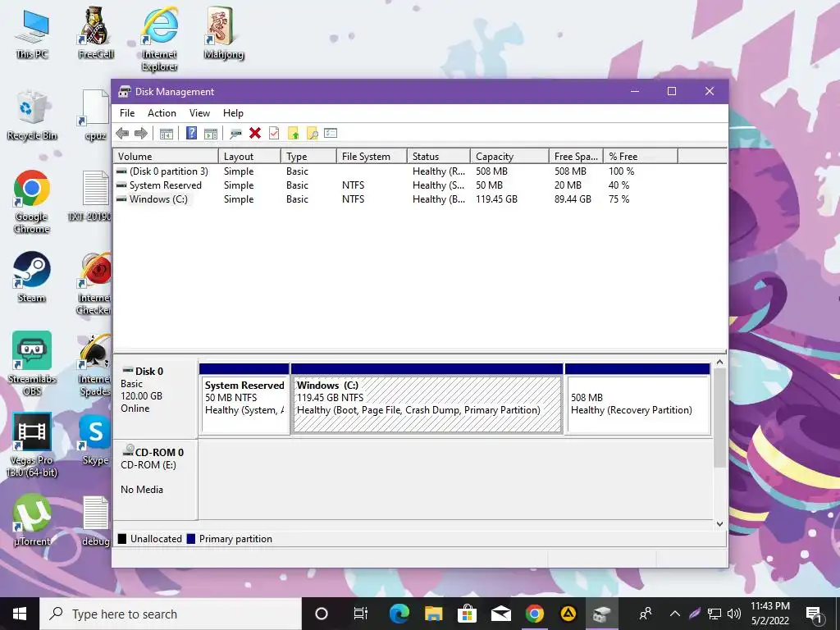Open Cortana circle icon on taskbar

tap(322, 614)
